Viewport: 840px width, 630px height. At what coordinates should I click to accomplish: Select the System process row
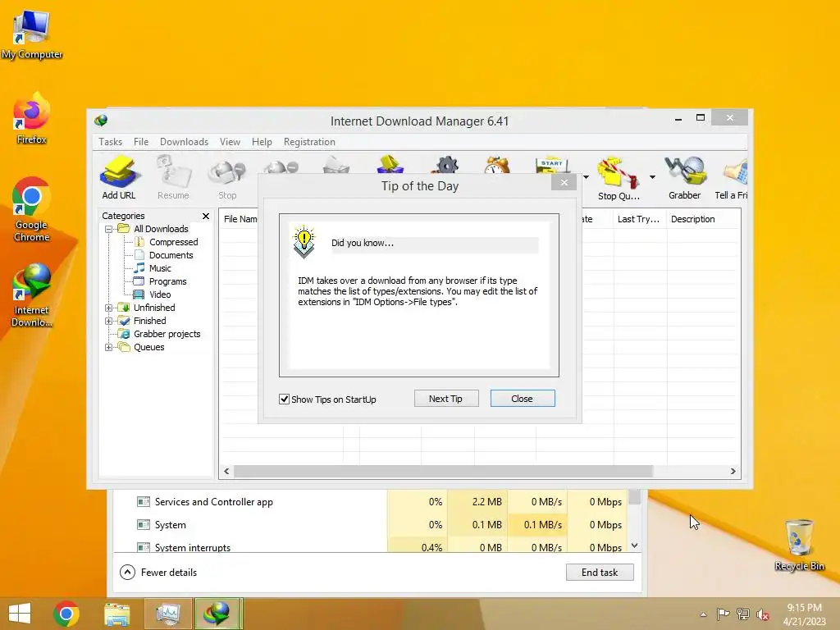pyautogui.click(x=370, y=525)
